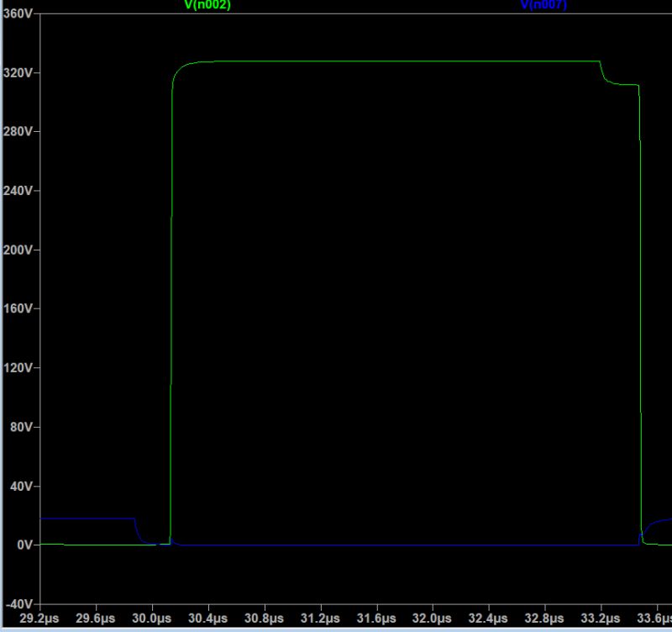The width and height of the screenshot is (672, 632).
Task: Click the 31.2µs time axis label
Action: [320, 619]
